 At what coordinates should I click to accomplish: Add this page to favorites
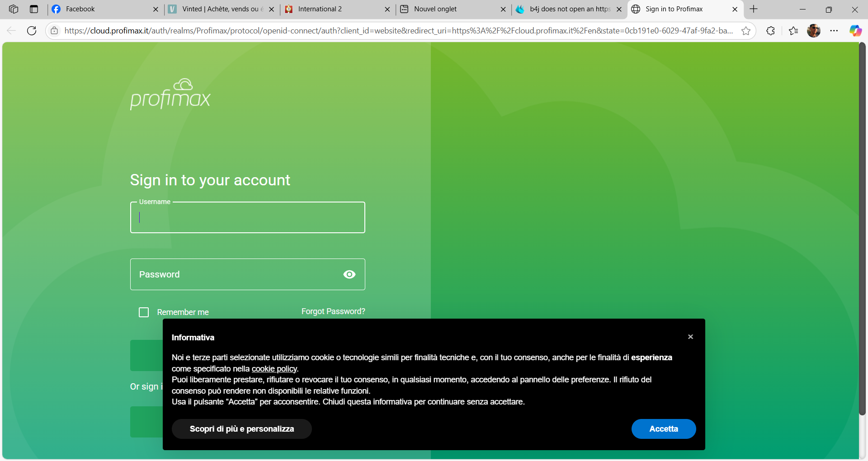coord(746,31)
